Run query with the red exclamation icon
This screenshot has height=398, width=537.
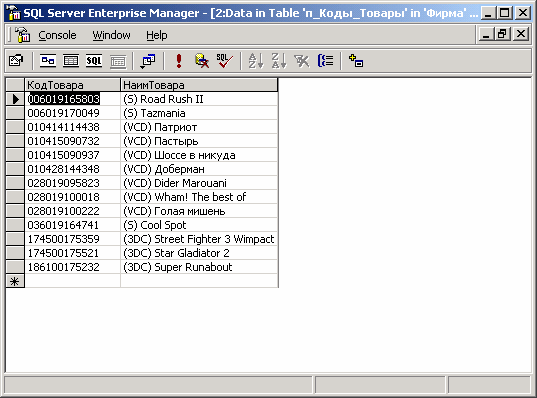point(179,61)
